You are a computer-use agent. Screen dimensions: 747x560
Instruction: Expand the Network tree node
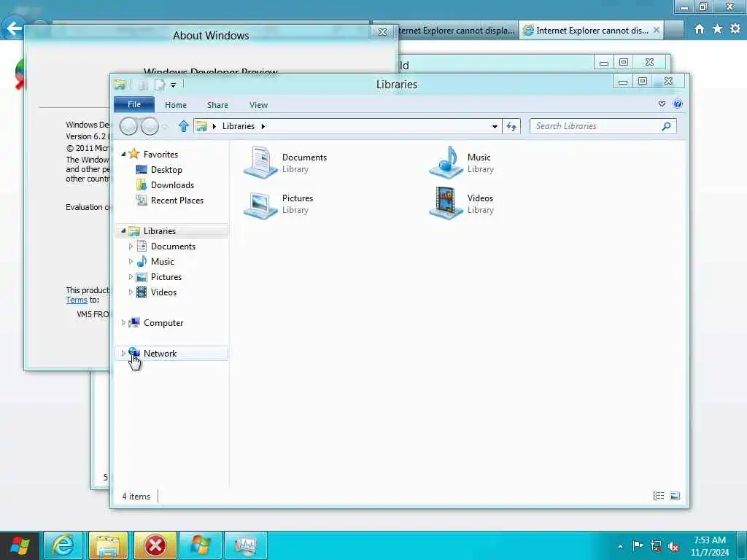(123, 353)
